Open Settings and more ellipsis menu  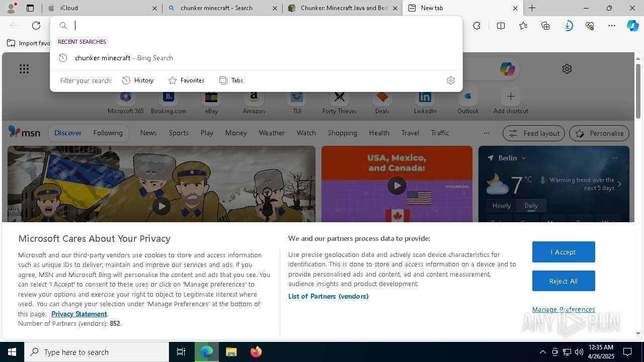click(612, 26)
